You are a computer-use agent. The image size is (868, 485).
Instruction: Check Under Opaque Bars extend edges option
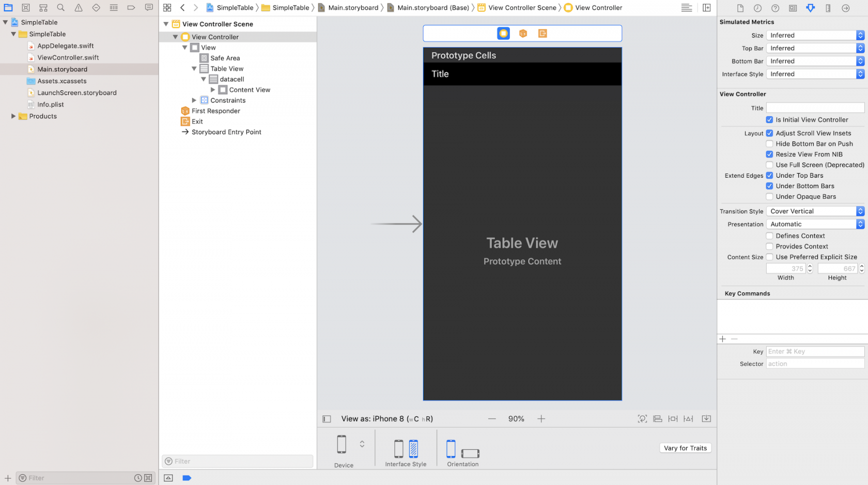(x=769, y=196)
